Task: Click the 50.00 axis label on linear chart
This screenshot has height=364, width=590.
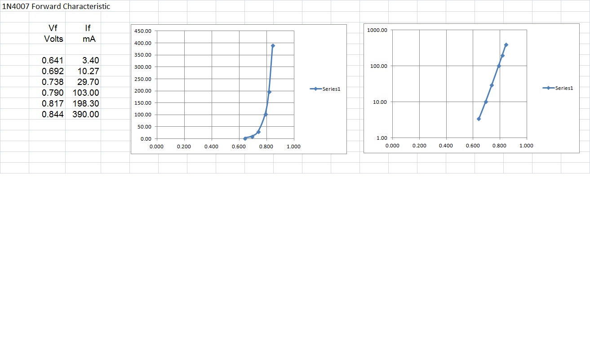Action: tap(144, 127)
